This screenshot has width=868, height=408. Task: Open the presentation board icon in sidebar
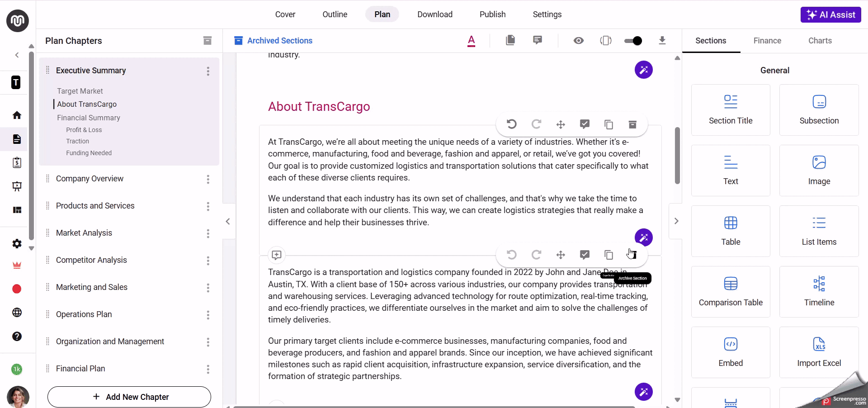(x=17, y=186)
